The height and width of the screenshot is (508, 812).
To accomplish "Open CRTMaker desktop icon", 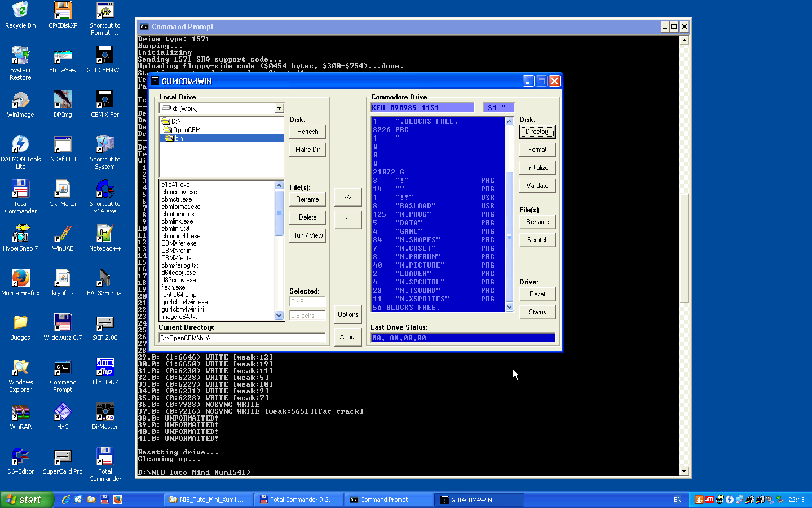I will click(x=63, y=194).
